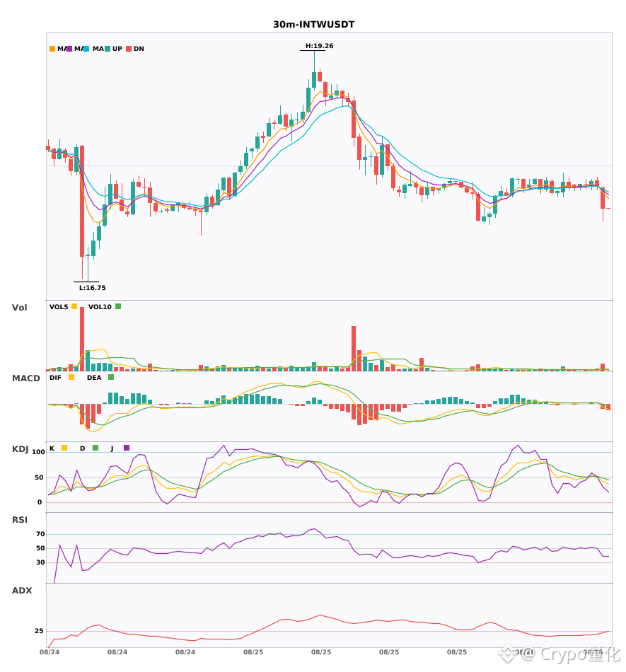Select the DN legend text
626x672 pixels.
(x=139, y=49)
